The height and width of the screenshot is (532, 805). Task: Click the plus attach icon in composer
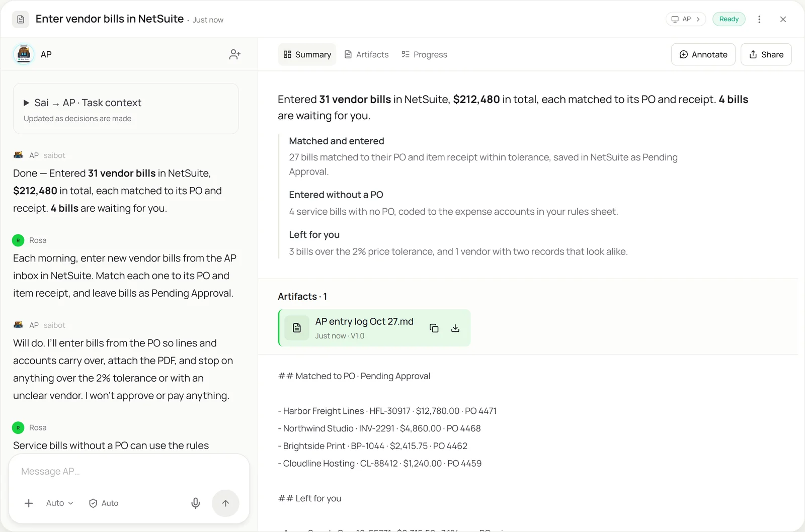pos(29,503)
